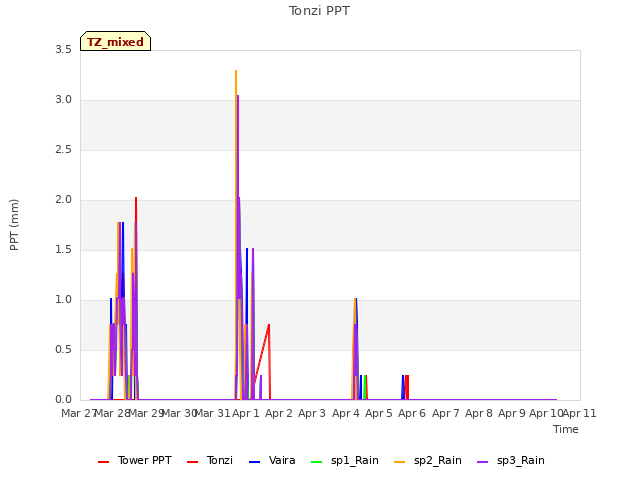
Task: Click the red Tonzi peak at 2.0
Action: (136, 199)
